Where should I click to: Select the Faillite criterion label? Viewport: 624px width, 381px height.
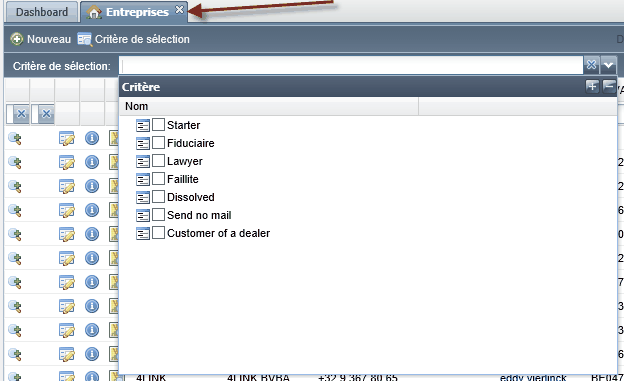click(183, 179)
